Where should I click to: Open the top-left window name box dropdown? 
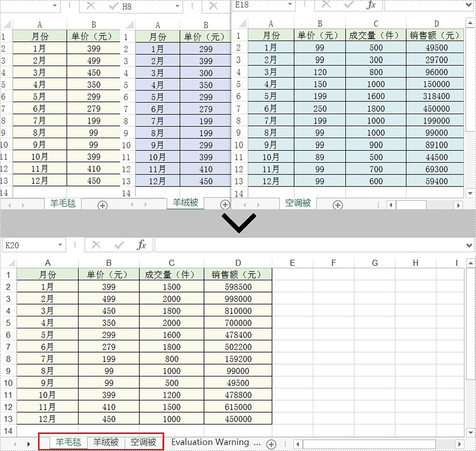point(54,6)
